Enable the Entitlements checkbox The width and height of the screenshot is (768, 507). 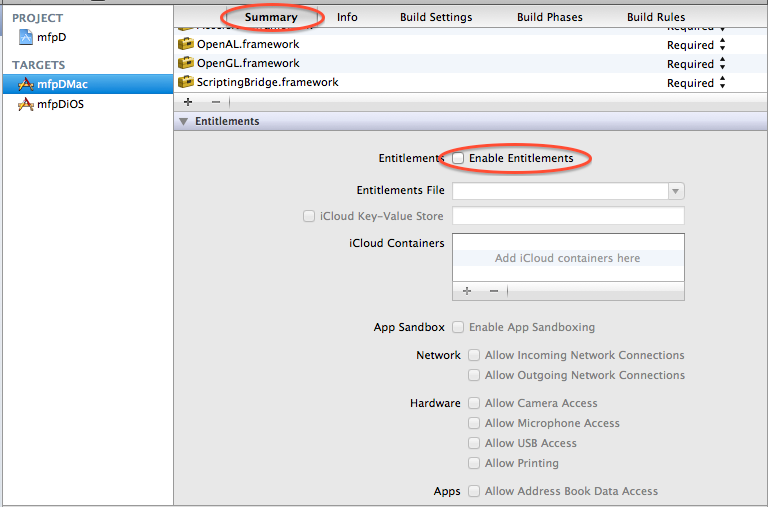[x=458, y=158]
